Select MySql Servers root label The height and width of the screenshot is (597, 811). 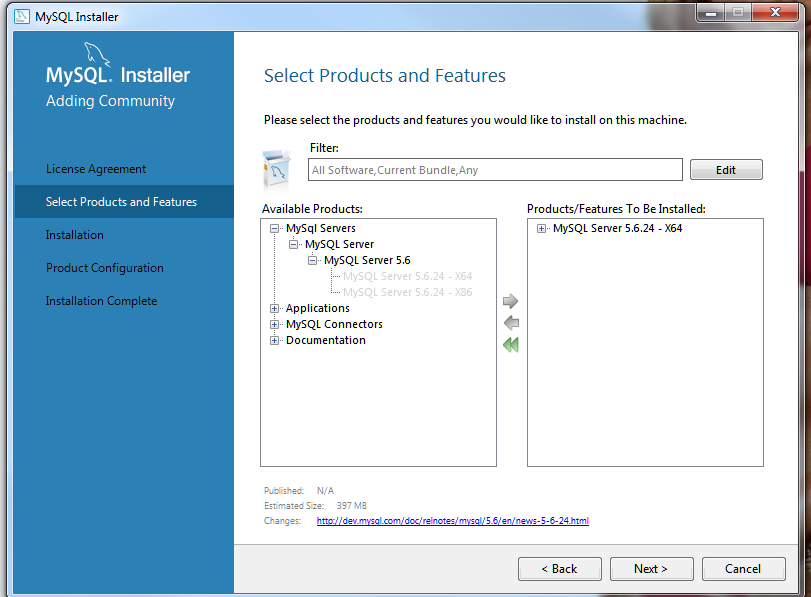point(321,228)
